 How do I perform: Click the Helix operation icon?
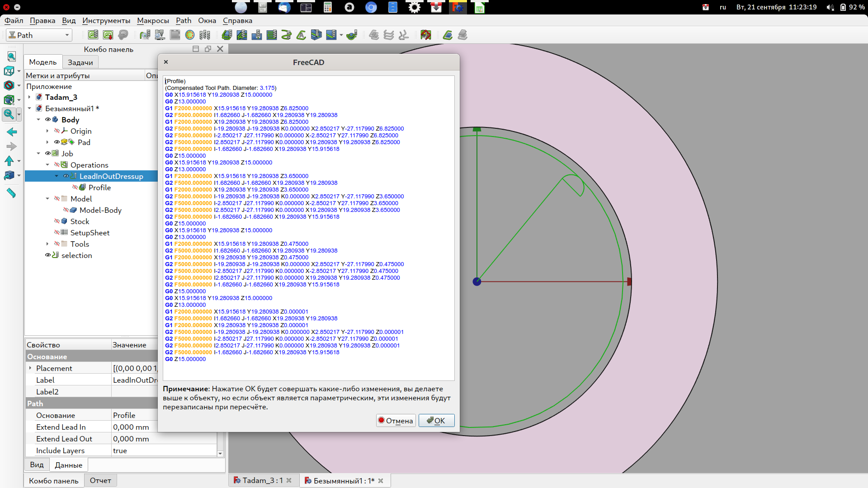pyautogui.click(x=286, y=35)
